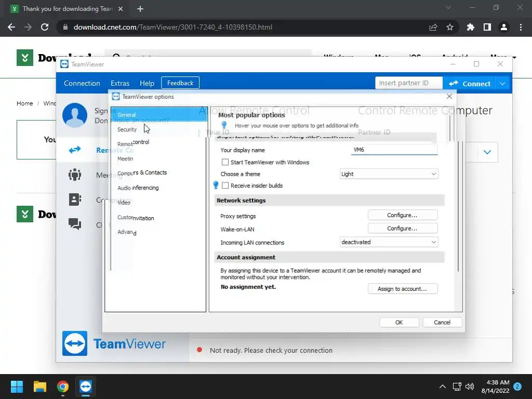Click the options panel vertical scrollbar
This screenshot has height=399, width=532.
click(458, 207)
